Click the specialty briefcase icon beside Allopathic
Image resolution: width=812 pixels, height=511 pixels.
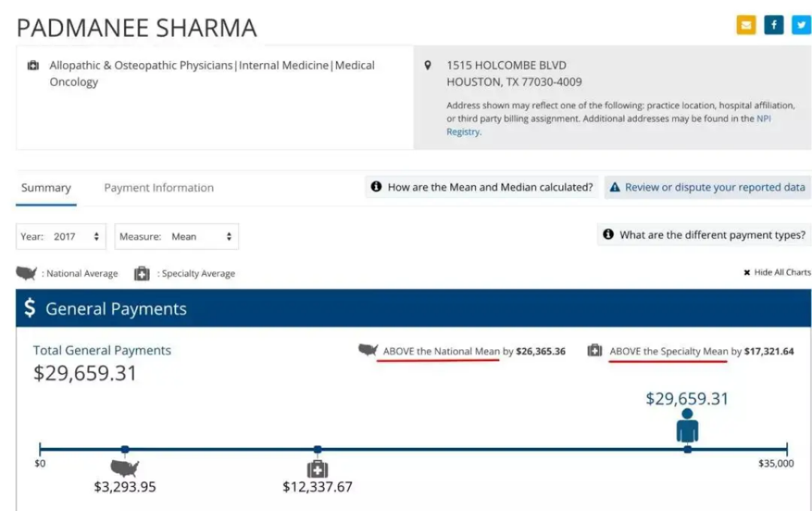(33, 65)
